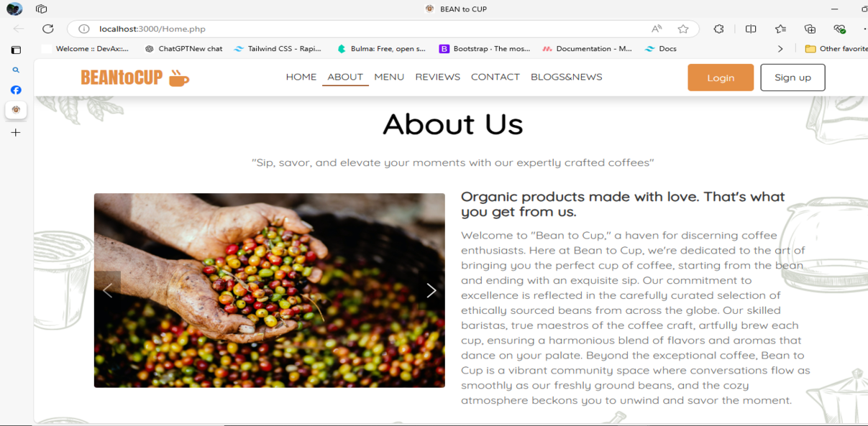Add a new sidebar item with plus icon
Viewport: 868px width, 426px height.
[16, 132]
